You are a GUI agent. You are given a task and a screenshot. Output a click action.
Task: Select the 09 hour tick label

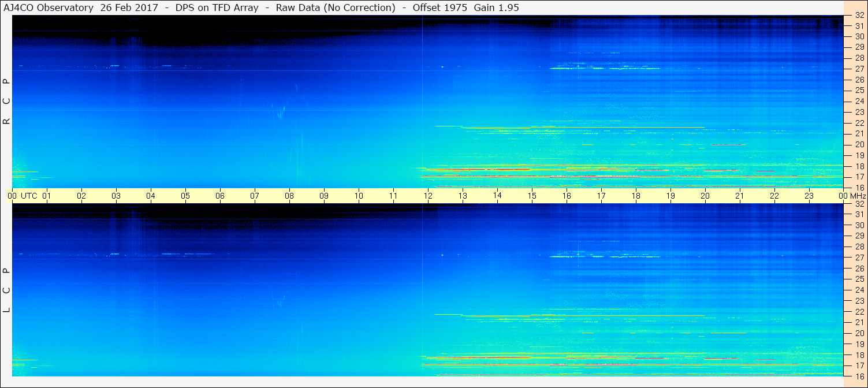click(324, 196)
